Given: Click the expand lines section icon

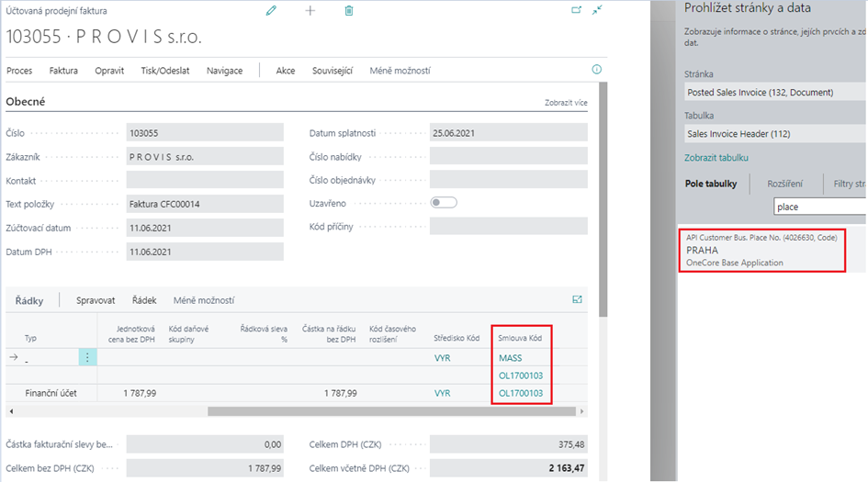Looking at the screenshot, I should click(x=577, y=299).
